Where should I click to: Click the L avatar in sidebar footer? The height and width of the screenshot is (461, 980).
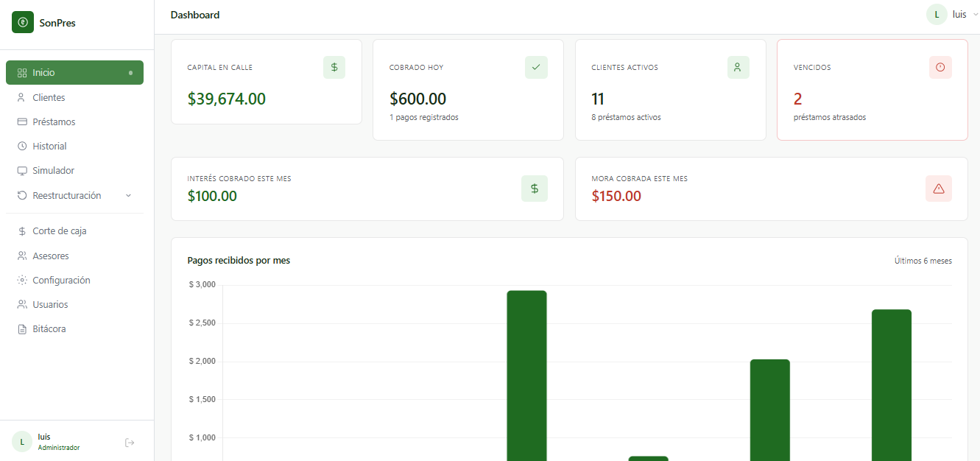pyautogui.click(x=22, y=442)
